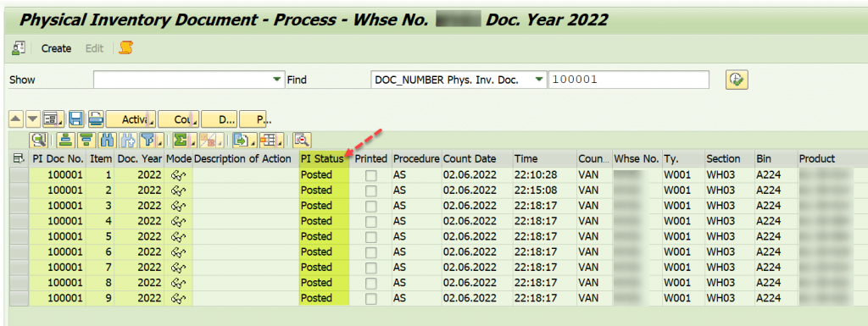This screenshot has width=868, height=326.
Task: Click the Count Date column header
Action: coord(477,159)
